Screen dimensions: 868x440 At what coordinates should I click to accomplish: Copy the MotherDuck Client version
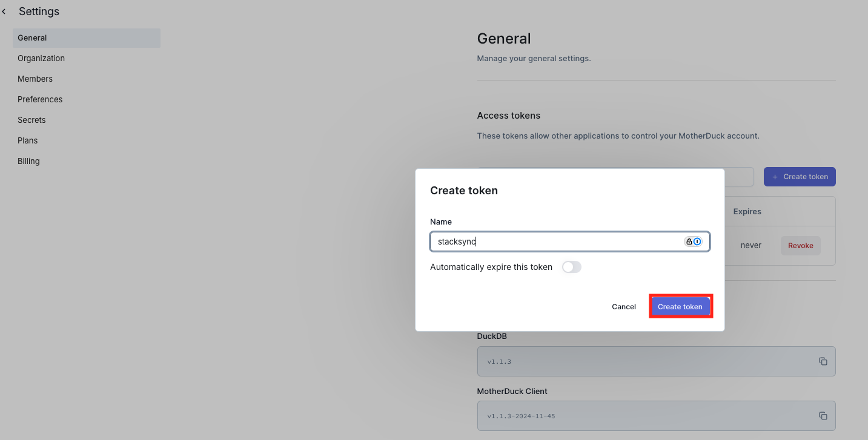pos(823,416)
